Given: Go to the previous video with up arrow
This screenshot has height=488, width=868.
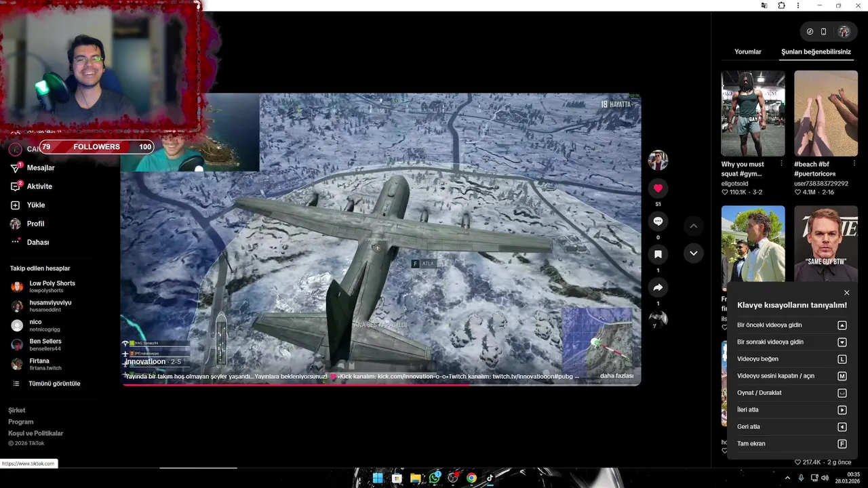Looking at the screenshot, I should [693, 226].
